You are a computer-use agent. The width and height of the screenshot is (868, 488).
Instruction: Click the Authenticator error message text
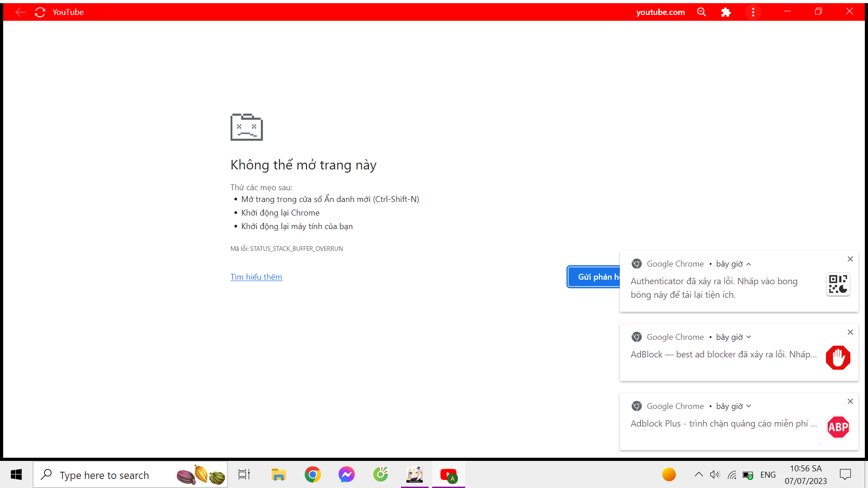pyautogui.click(x=714, y=288)
